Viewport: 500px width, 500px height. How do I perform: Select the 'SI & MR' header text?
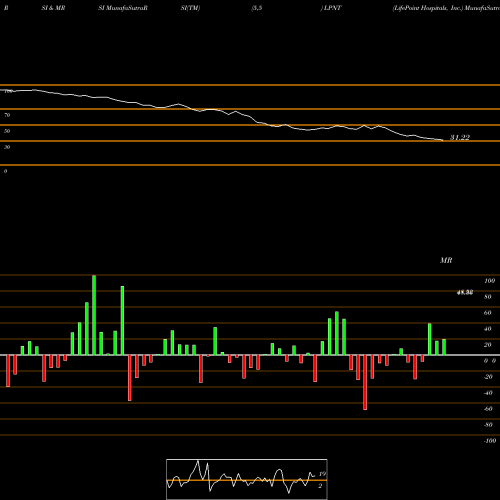pos(53,8)
